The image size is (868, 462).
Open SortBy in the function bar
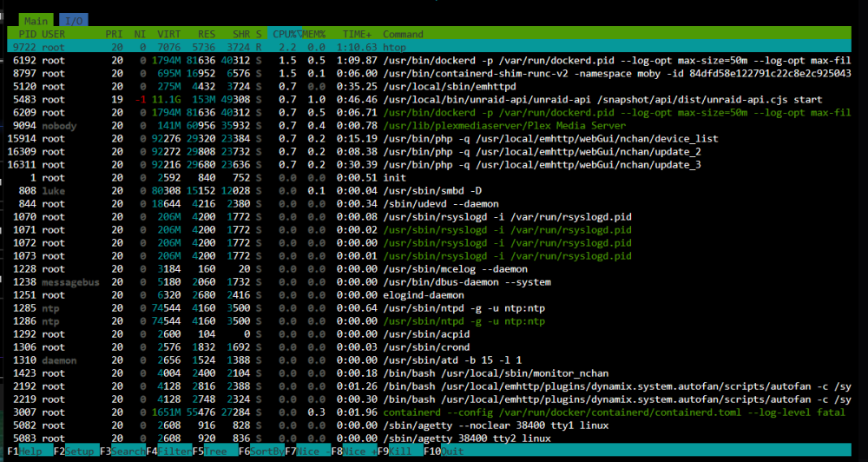point(261,452)
